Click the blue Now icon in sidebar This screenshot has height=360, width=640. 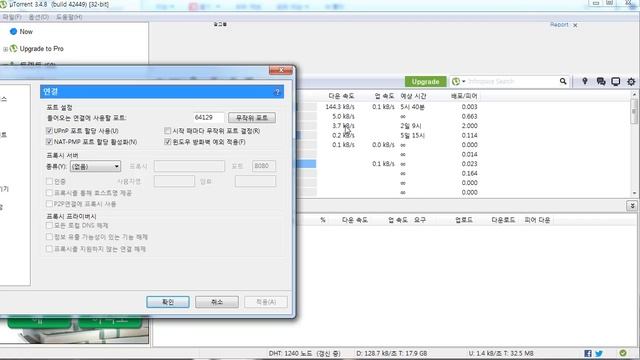[13, 31]
